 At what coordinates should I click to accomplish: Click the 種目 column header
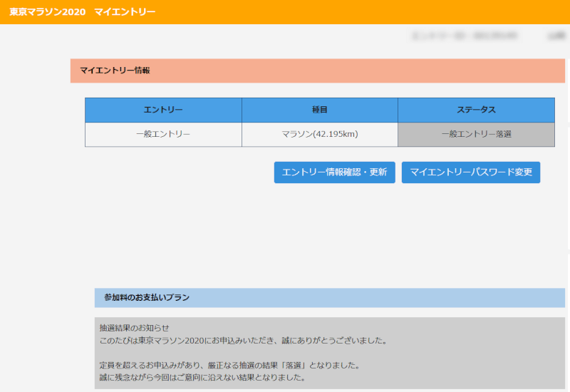[320, 110]
